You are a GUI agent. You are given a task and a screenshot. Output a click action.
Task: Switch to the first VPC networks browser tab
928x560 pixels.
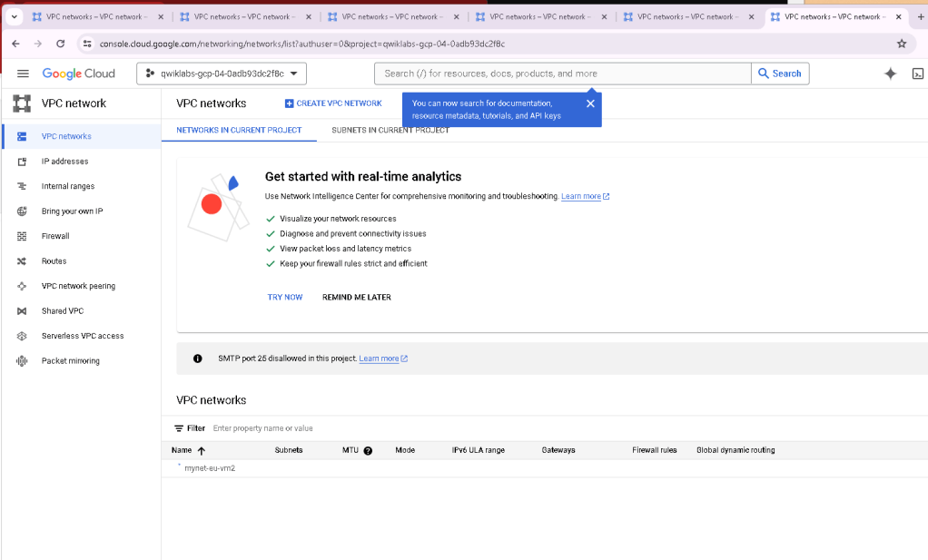[98, 17]
